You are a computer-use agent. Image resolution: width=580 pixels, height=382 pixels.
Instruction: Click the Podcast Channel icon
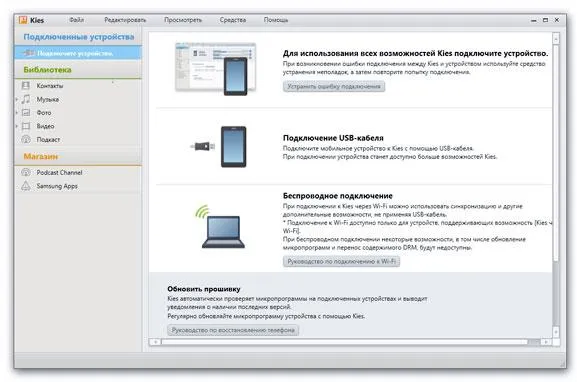pos(26,172)
